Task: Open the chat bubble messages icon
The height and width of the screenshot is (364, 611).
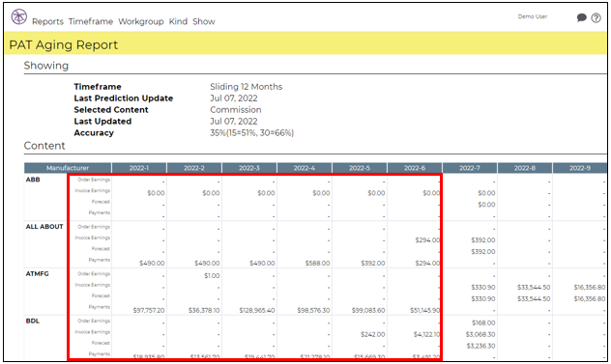Action: (x=581, y=17)
